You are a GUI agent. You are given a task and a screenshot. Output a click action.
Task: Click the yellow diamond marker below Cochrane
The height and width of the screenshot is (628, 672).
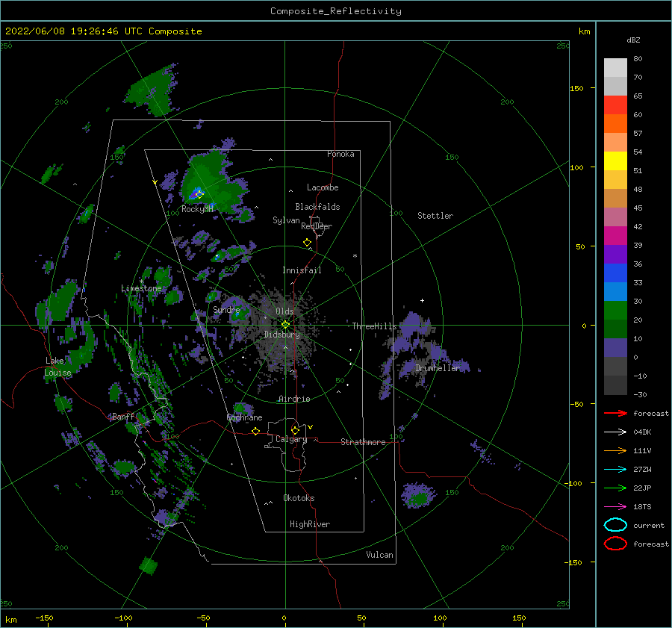256,431
